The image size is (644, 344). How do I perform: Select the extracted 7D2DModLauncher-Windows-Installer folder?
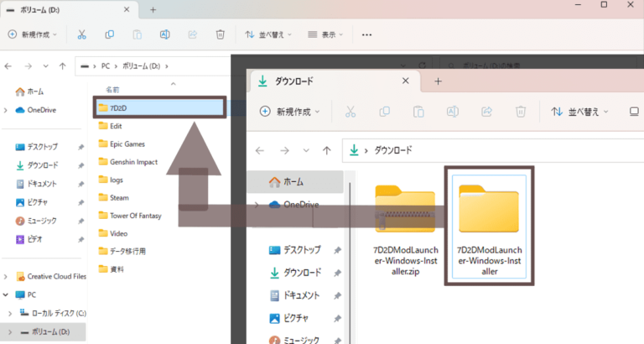pyautogui.click(x=489, y=227)
